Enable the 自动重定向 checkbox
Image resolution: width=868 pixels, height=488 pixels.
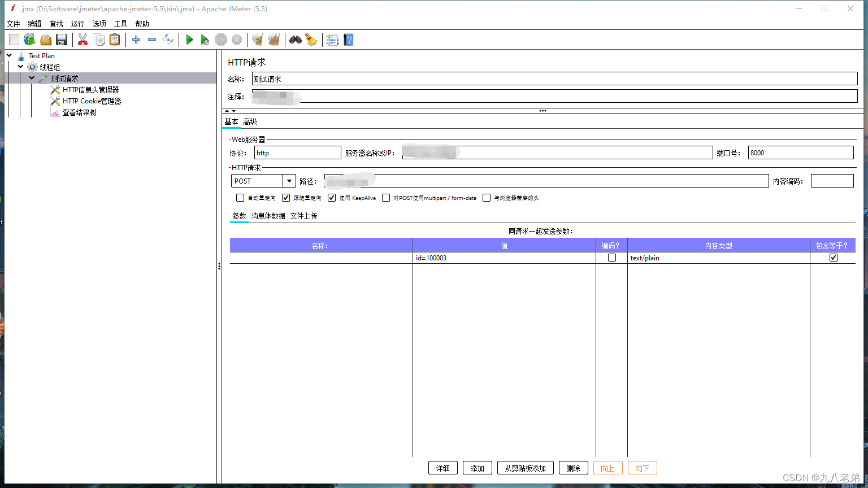(x=240, y=198)
